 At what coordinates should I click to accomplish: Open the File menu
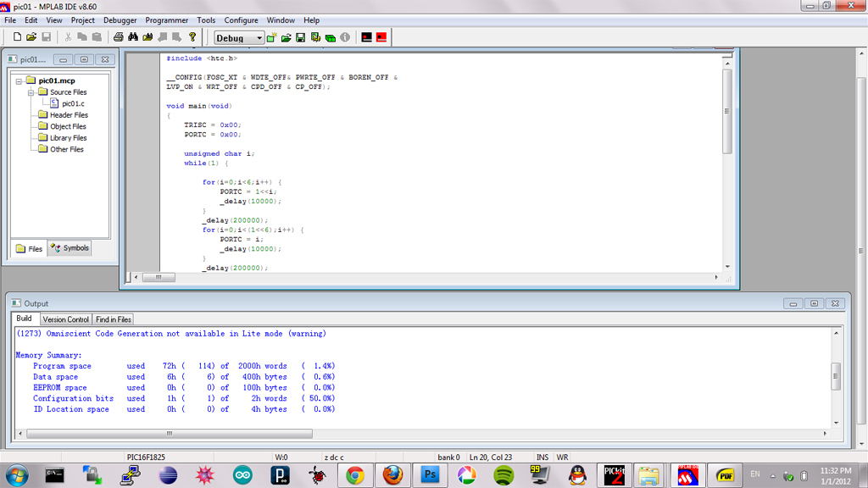tap(10, 20)
